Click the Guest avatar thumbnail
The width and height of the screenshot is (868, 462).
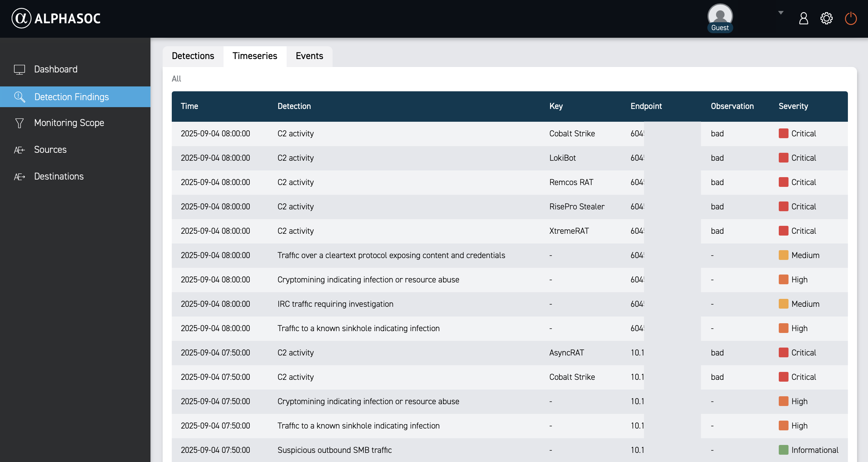point(720,16)
